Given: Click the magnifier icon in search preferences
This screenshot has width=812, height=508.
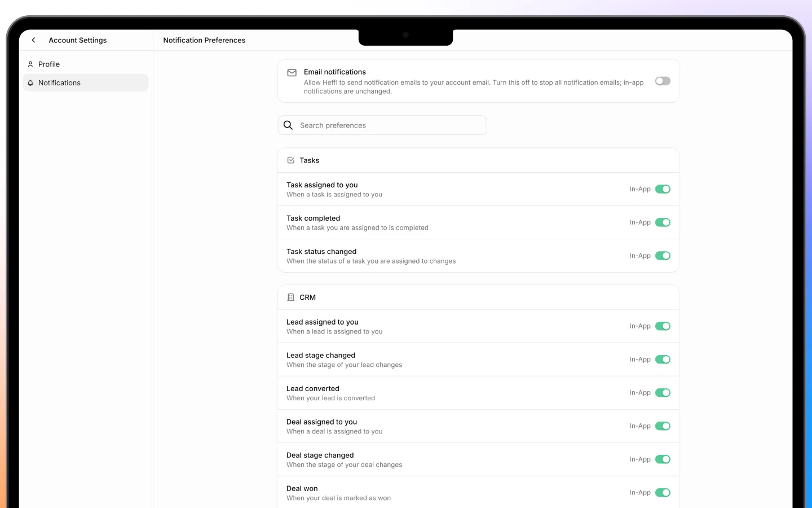Looking at the screenshot, I should (288, 125).
